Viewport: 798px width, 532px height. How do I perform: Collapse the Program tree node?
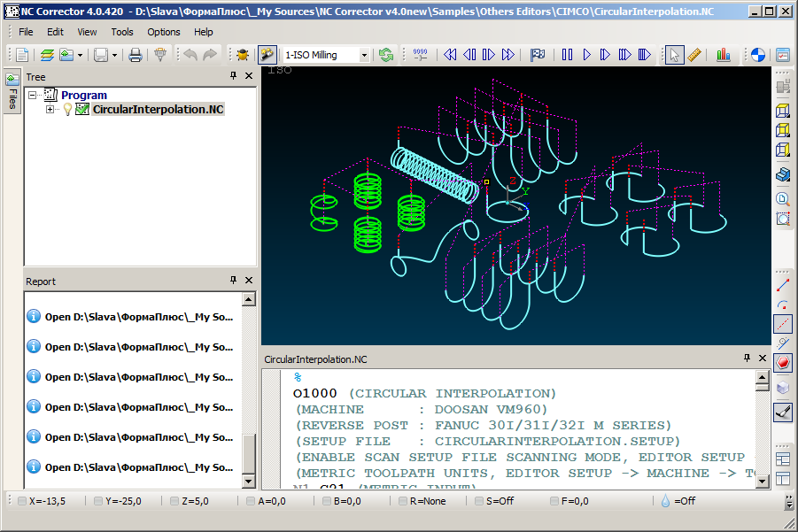point(33,95)
